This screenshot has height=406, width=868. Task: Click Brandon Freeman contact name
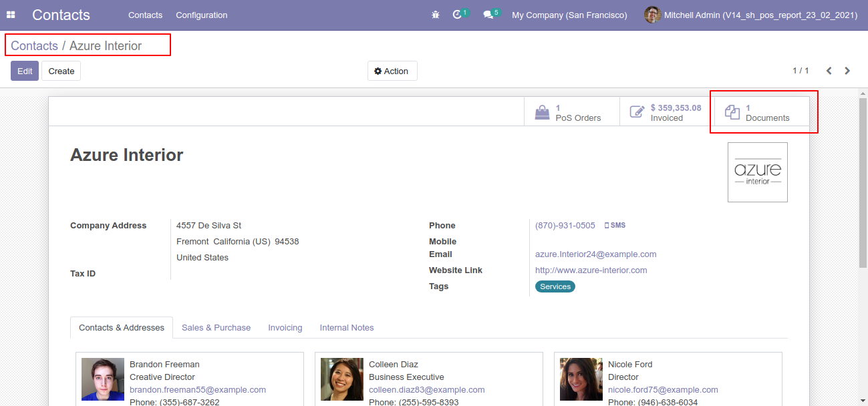pos(164,365)
